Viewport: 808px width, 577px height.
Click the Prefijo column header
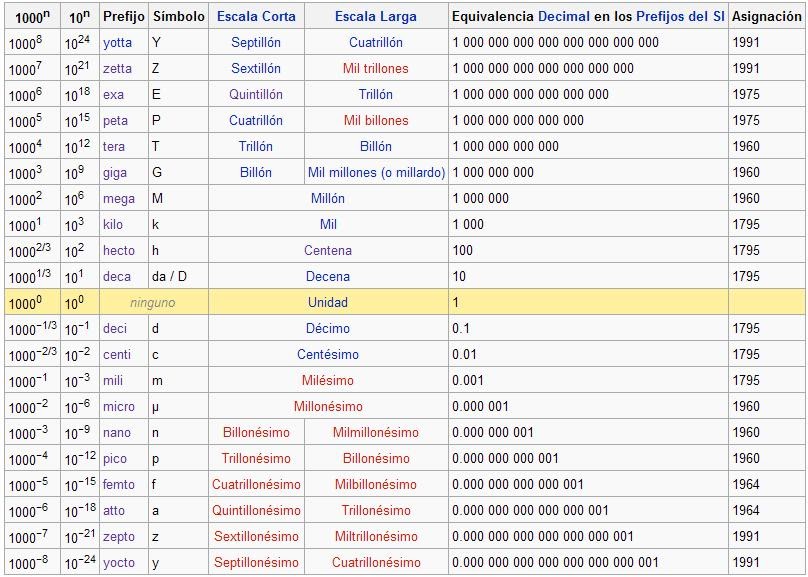point(124,16)
